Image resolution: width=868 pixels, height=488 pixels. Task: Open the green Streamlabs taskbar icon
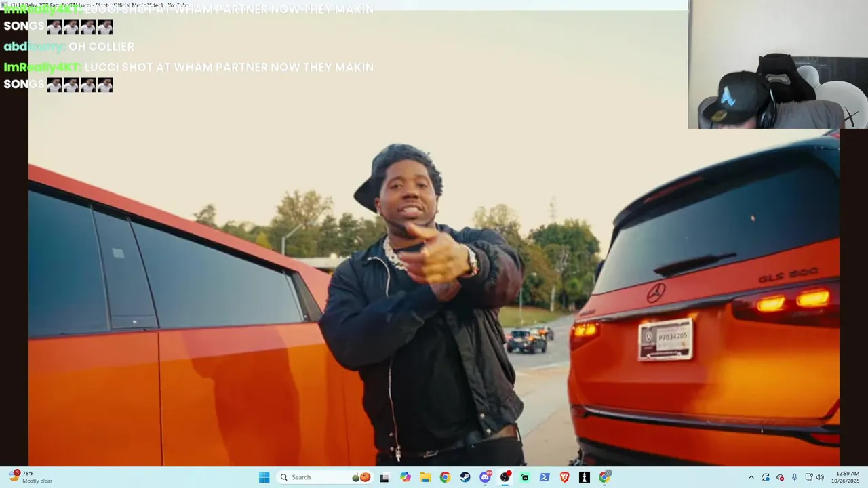coord(525,477)
